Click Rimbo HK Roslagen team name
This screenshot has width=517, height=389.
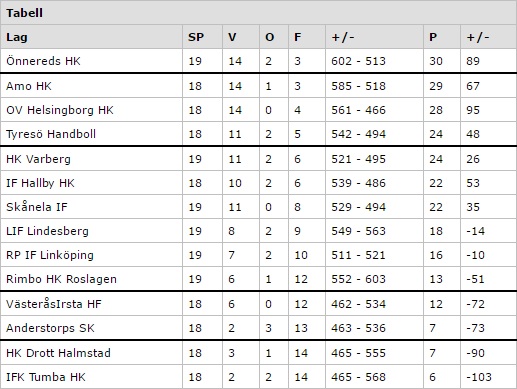tap(61, 279)
